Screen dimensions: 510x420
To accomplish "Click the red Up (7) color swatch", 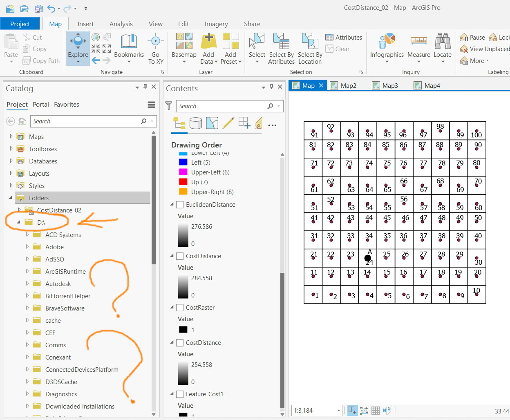I will (183, 182).
